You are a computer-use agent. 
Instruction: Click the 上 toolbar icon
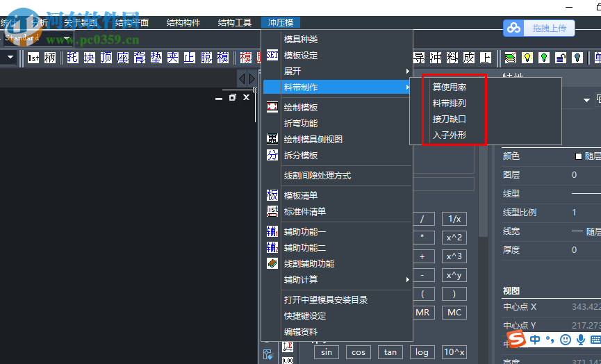(x=486, y=58)
